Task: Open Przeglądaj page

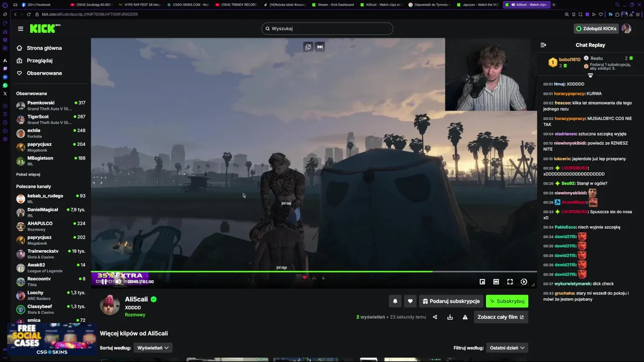Action: pyautogui.click(x=39, y=61)
